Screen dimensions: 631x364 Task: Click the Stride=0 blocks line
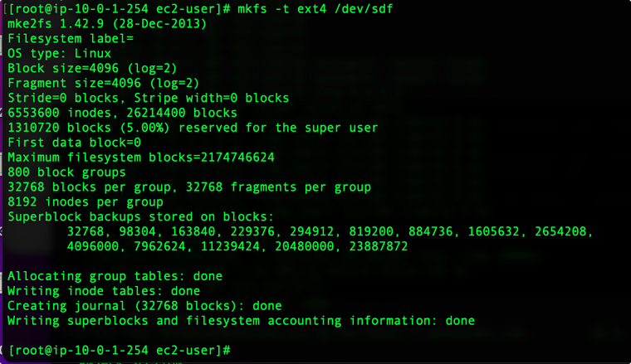[148, 98]
